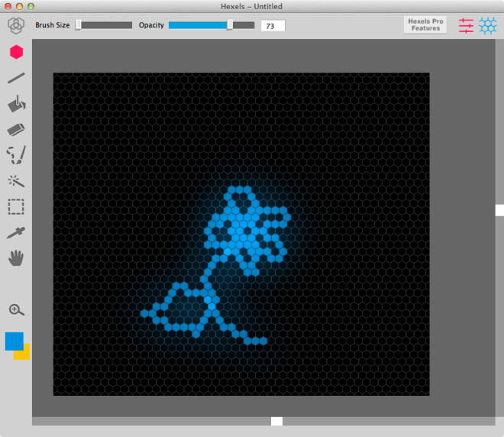The width and height of the screenshot is (504, 437).
Task: Select the Eraser tool
Action: click(16, 130)
